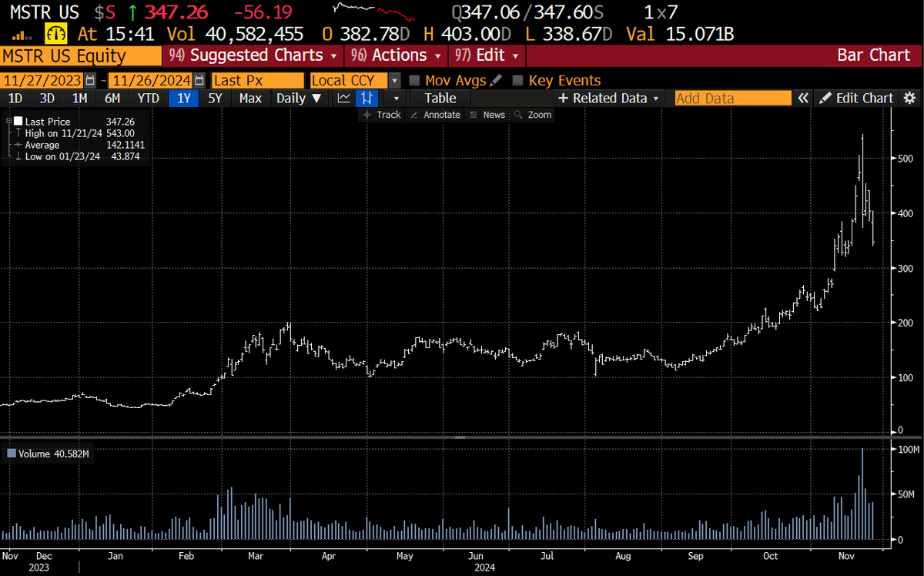Select the line chart type icon
This screenshot has height=576, width=924.
coord(343,98)
